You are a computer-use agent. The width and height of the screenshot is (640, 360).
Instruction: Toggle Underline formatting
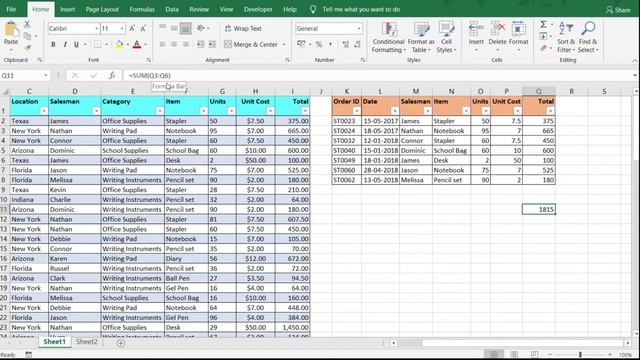click(x=76, y=44)
